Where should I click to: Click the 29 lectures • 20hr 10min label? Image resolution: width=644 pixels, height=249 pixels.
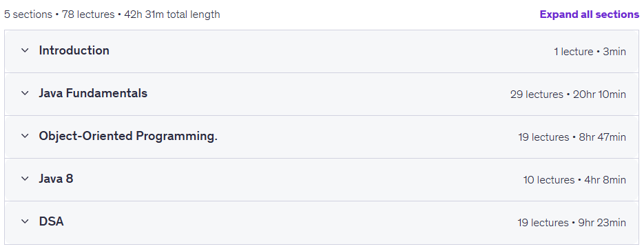point(568,94)
